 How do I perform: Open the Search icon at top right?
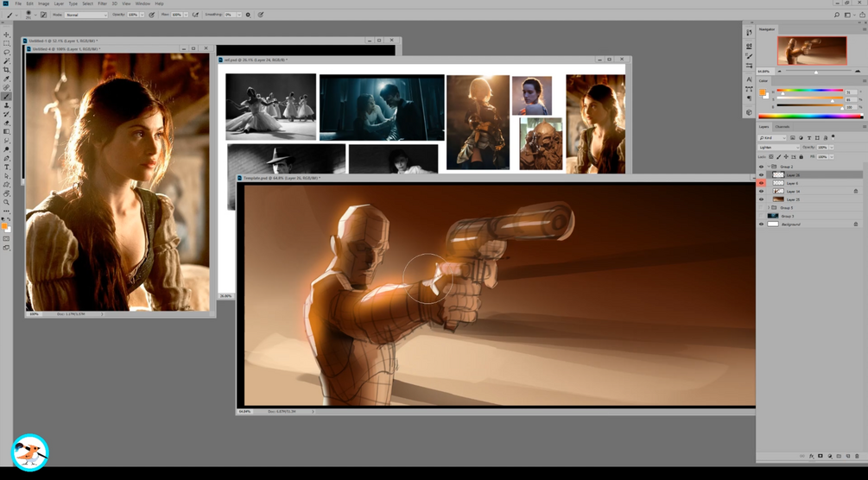836,15
